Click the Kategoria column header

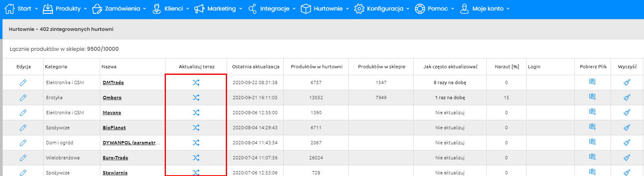click(x=56, y=67)
